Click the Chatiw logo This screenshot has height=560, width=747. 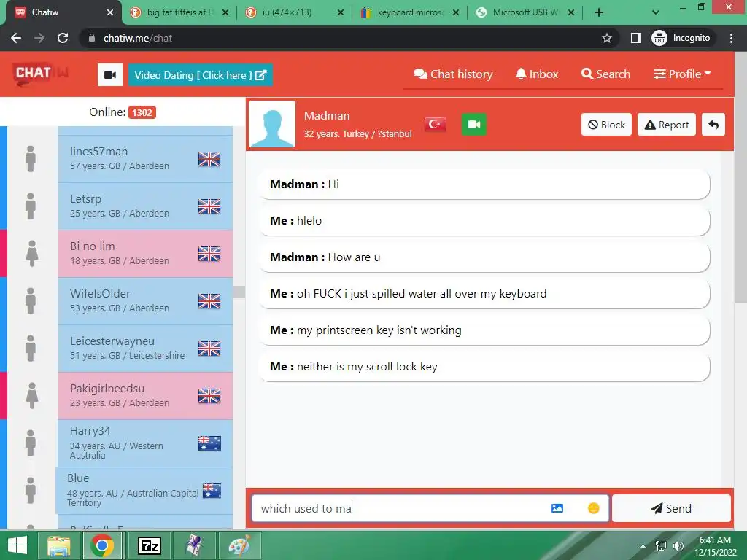click(41, 74)
